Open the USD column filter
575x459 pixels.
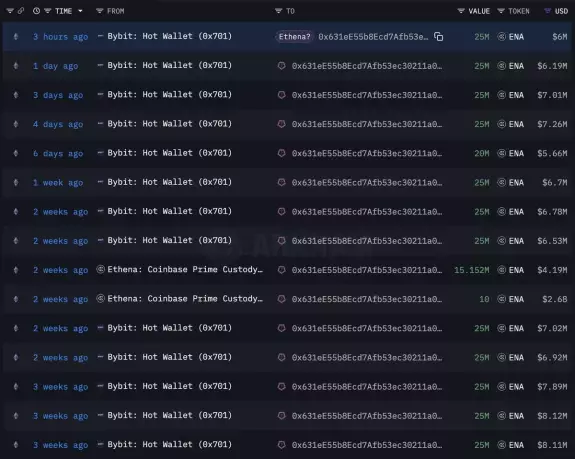pyautogui.click(x=547, y=11)
